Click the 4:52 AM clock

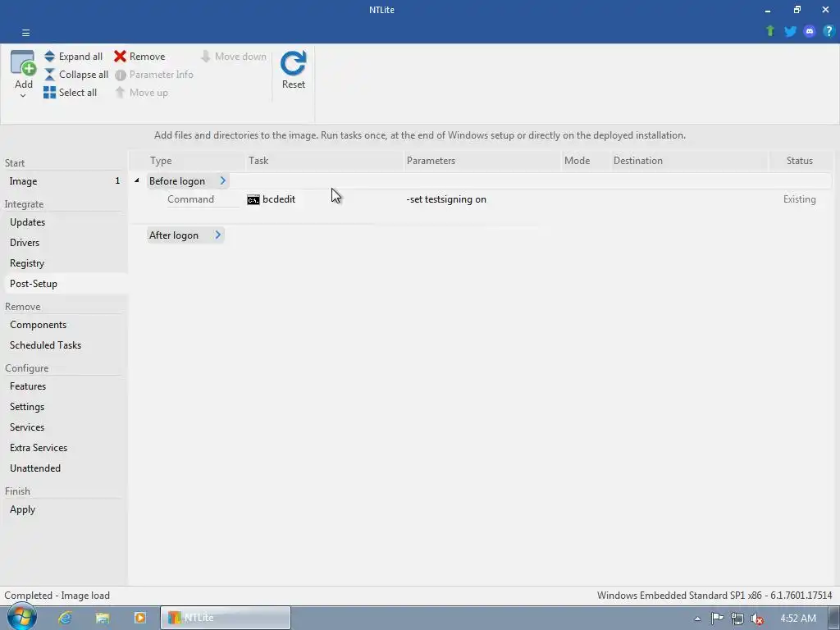pyautogui.click(x=797, y=619)
